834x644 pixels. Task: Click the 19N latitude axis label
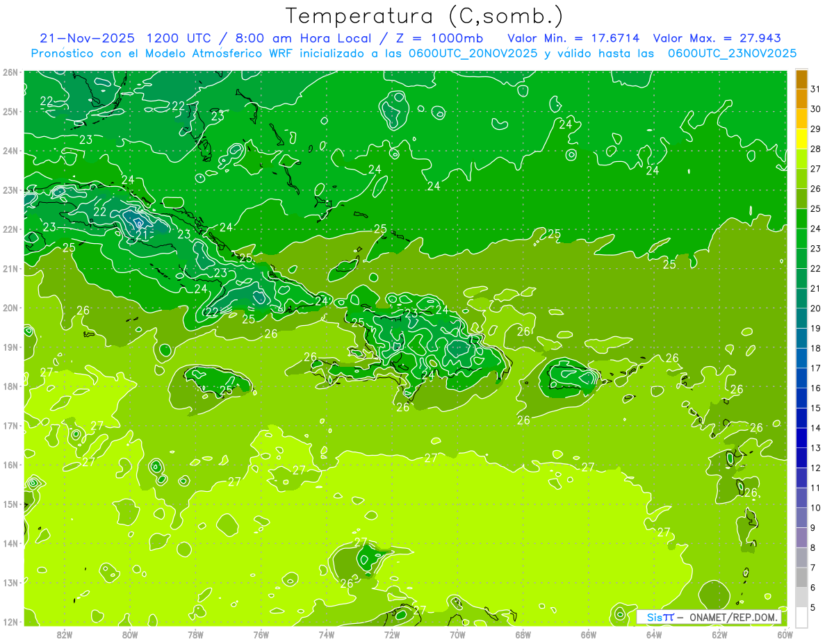click(10, 347)
